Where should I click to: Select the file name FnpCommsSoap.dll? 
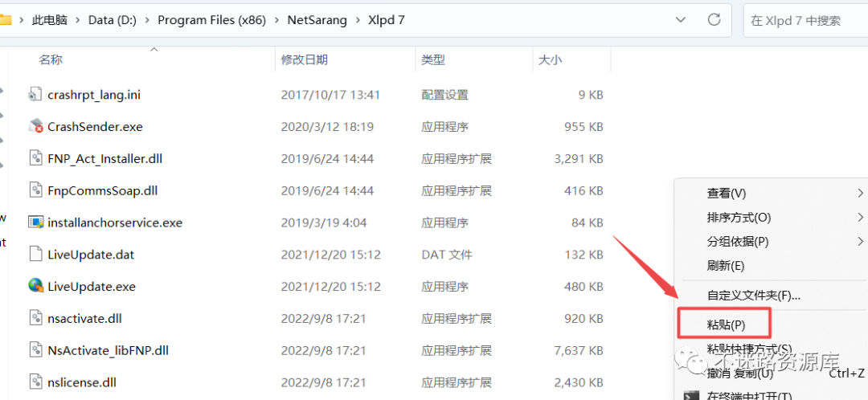click(x=103, y=191)
